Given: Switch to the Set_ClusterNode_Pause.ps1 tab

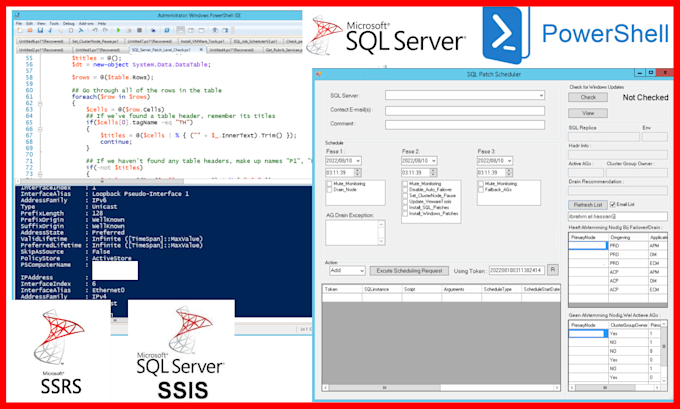Looking at the screenshot, I should pyautogui.click(x=95, y=41).
